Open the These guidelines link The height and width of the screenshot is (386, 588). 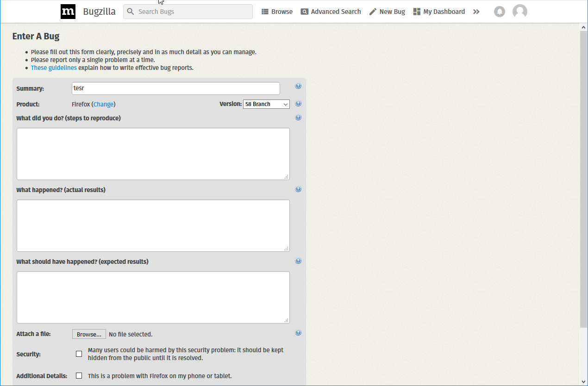click(x=54, y=68)
